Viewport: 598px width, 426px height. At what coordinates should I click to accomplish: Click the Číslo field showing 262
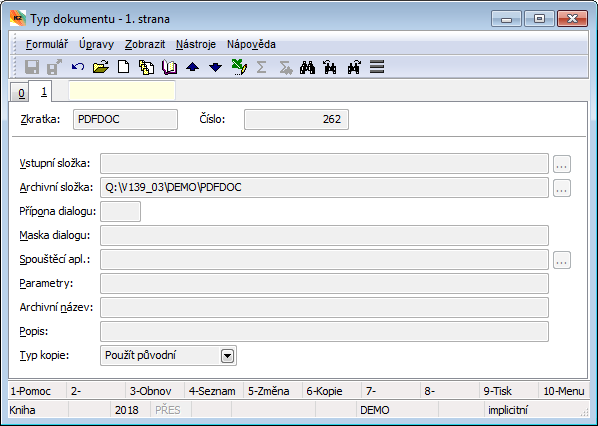pyautogui.click(x=296, y=119)
